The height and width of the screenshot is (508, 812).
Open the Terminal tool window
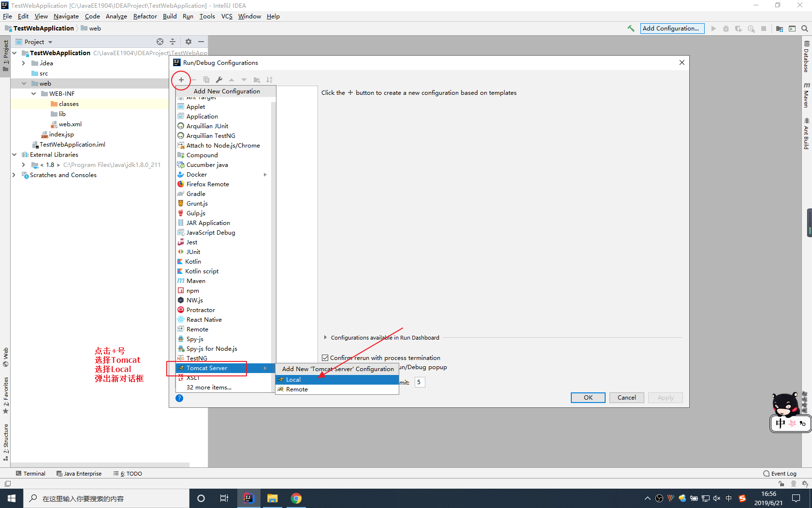pyautogui.click(x=30, y=474)
